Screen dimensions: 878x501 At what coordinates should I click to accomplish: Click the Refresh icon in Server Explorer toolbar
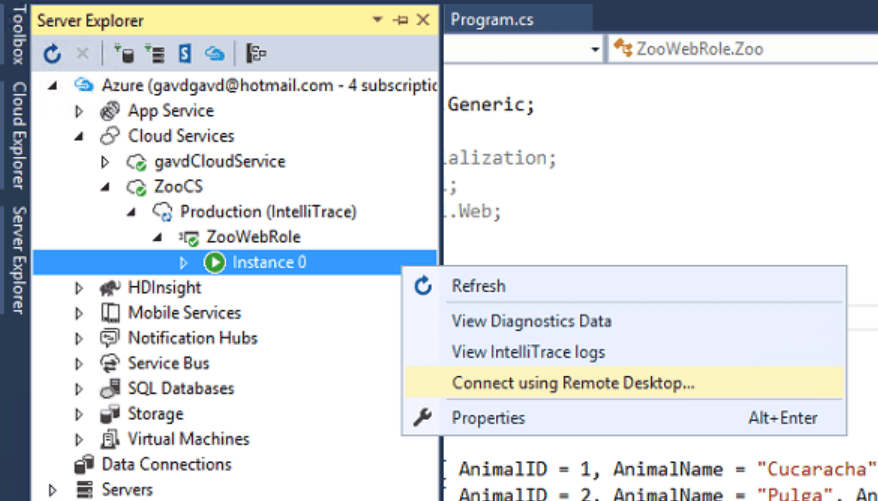click(52, 54)
